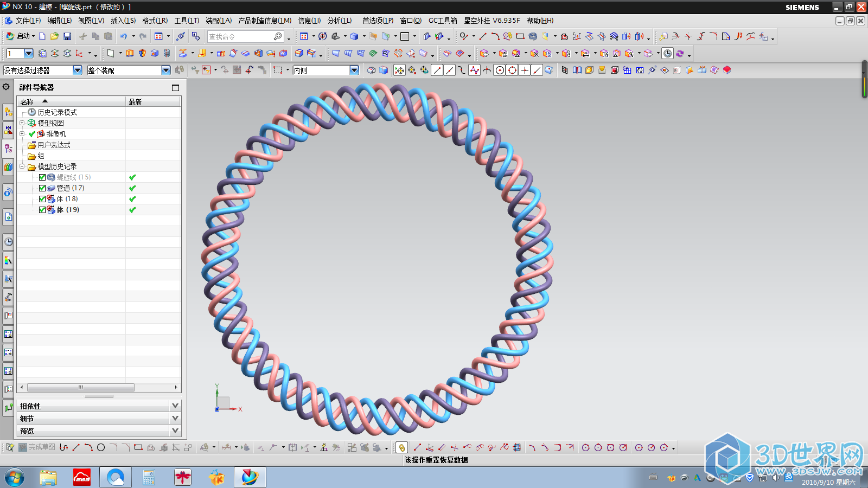
Task: Undo the last action
Action: [x=124, y=36]
